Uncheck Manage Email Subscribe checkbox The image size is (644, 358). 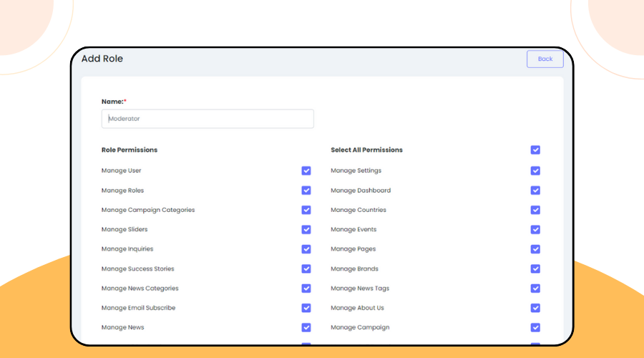coord(306,308)
